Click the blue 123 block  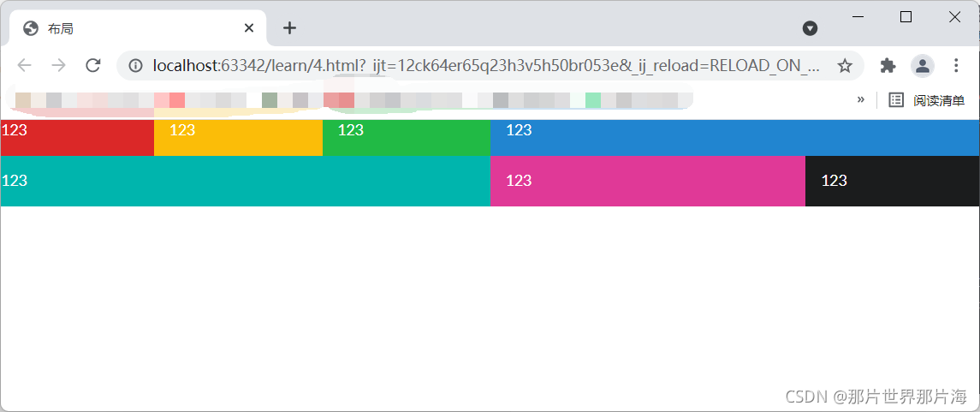point(735,138)
